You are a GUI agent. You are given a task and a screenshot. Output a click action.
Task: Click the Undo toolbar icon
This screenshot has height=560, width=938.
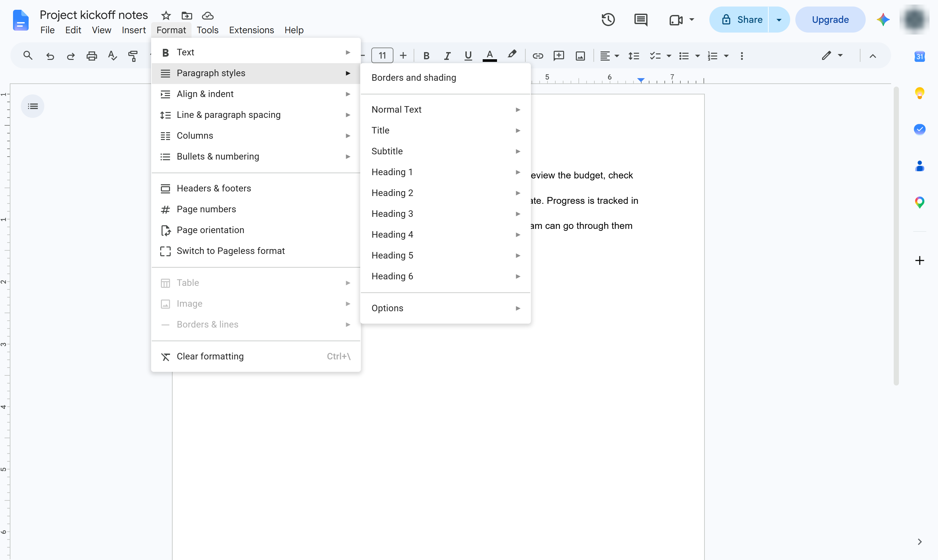50,56
